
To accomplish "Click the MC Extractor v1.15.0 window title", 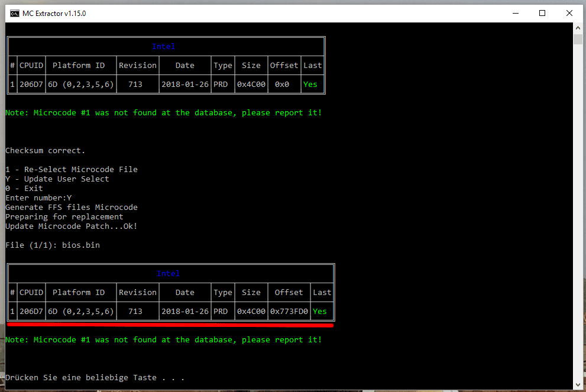I will click(54, 14).
